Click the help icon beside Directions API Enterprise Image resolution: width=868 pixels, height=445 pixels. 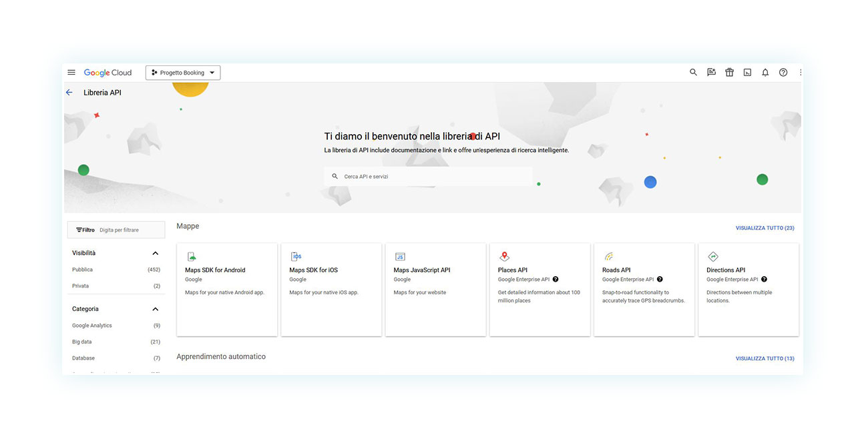pos(764,280)
